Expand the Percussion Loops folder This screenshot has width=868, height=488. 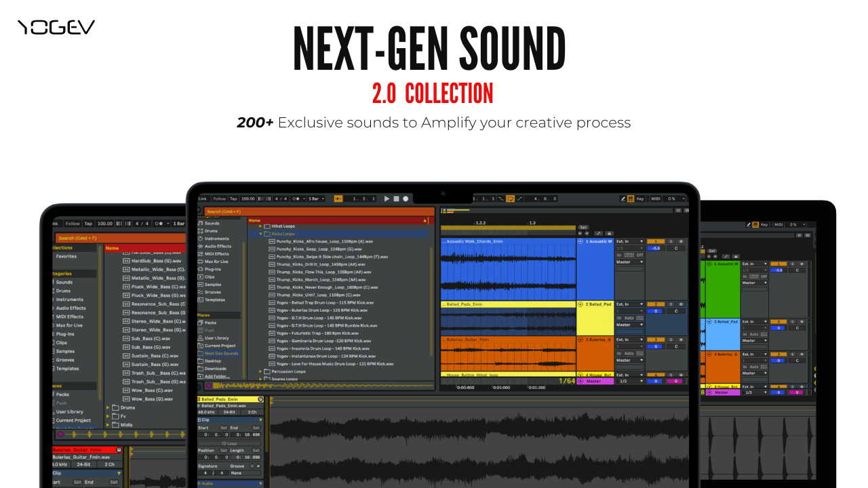(261, 371)
